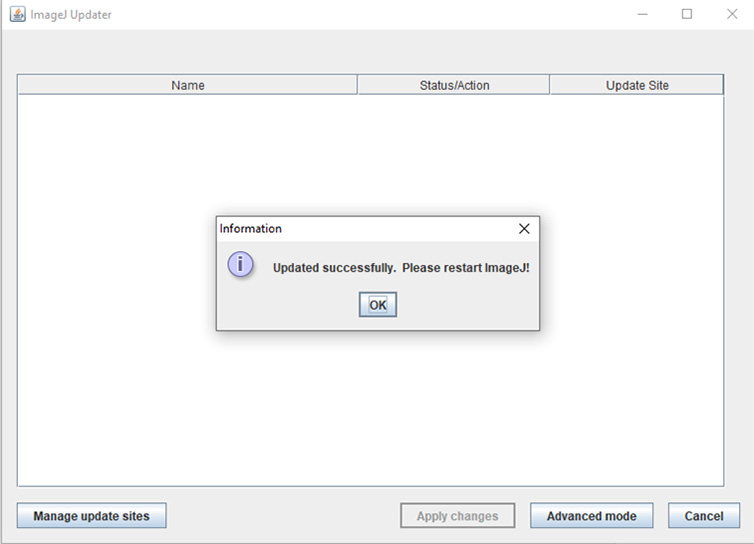Open Manage update sites
This screenshot has height=544, width=754.
[91, 516]
